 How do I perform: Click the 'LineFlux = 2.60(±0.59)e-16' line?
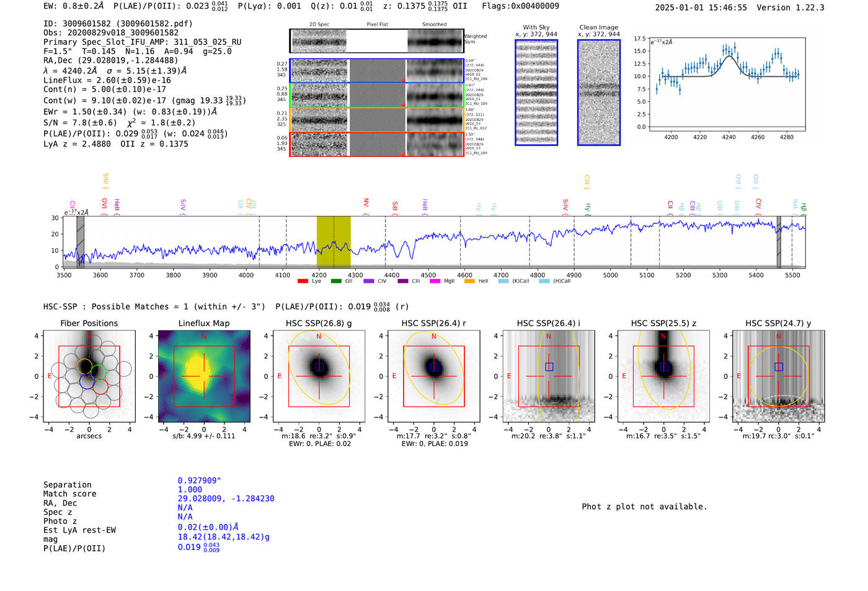(107, 80)
